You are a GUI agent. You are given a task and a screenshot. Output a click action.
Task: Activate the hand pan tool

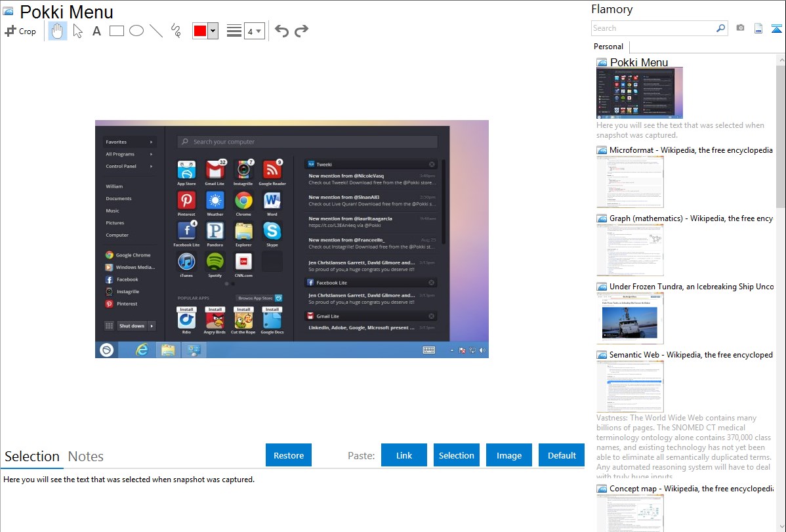[58, 31]
